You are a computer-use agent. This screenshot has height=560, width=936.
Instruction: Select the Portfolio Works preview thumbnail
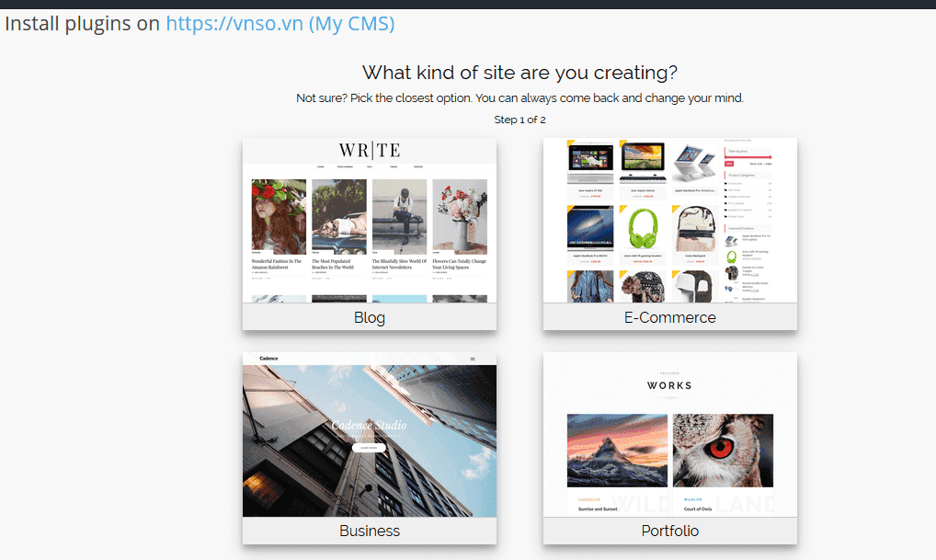[669, 435]
